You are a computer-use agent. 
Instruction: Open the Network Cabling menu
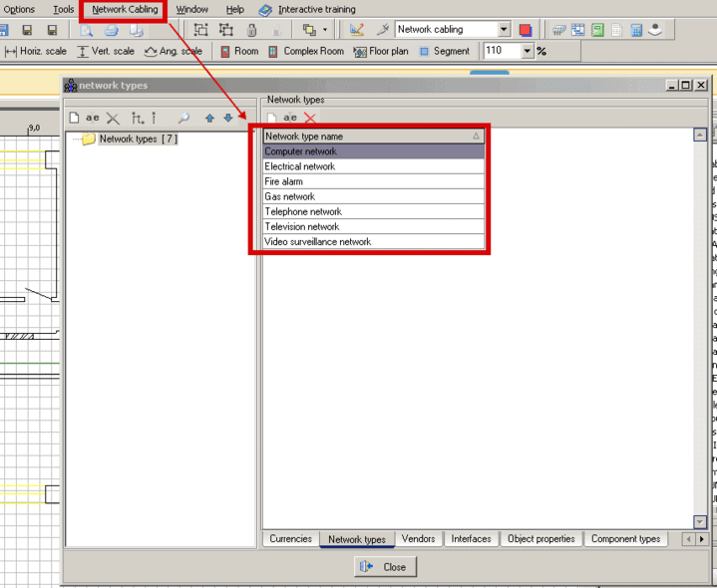125,9
